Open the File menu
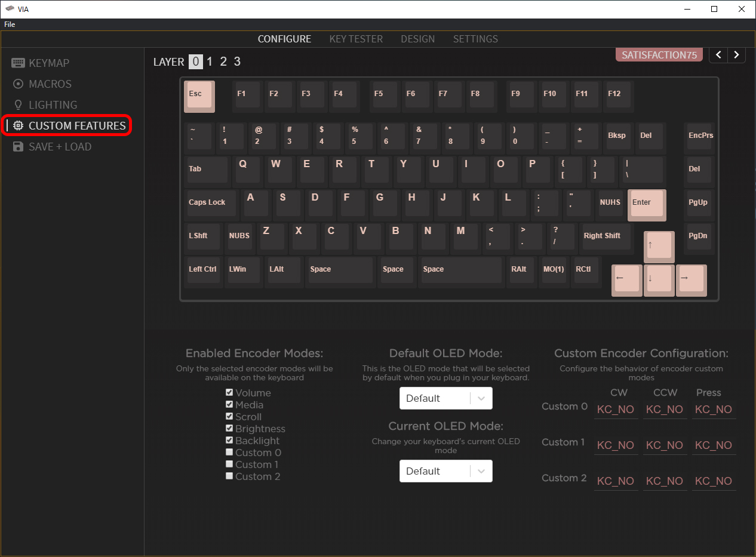This screenshot has width=756, height=557. (x=10, y=24)
